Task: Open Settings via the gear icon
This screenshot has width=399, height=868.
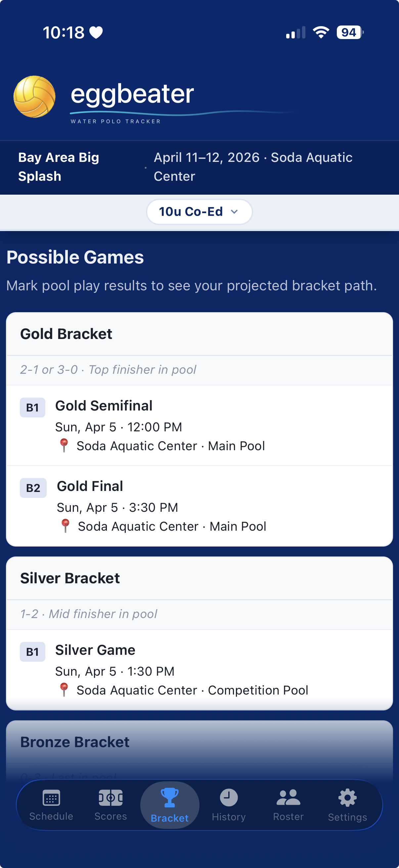Action: [347, 796]
